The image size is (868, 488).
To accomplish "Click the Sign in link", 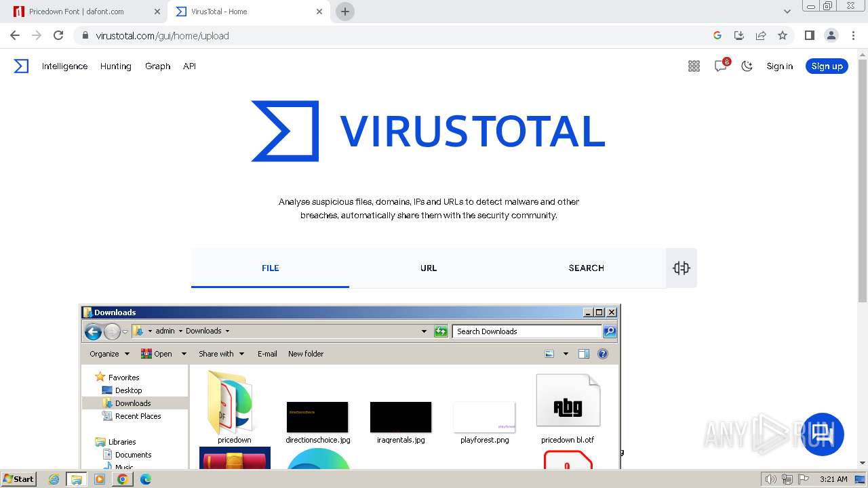I will (779, 66).
